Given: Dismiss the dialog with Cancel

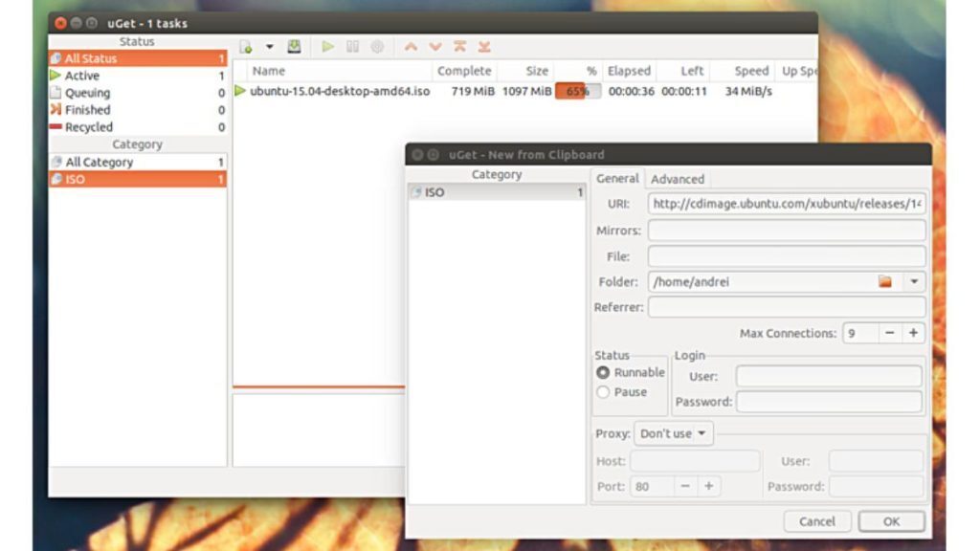Looking at the screenshot, I should click(817, 521).
